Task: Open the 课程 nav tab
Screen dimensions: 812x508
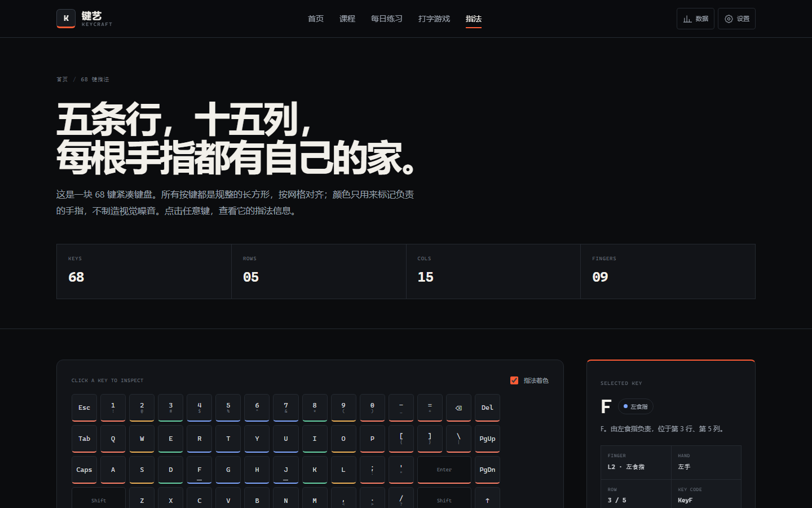Action: 347,19
